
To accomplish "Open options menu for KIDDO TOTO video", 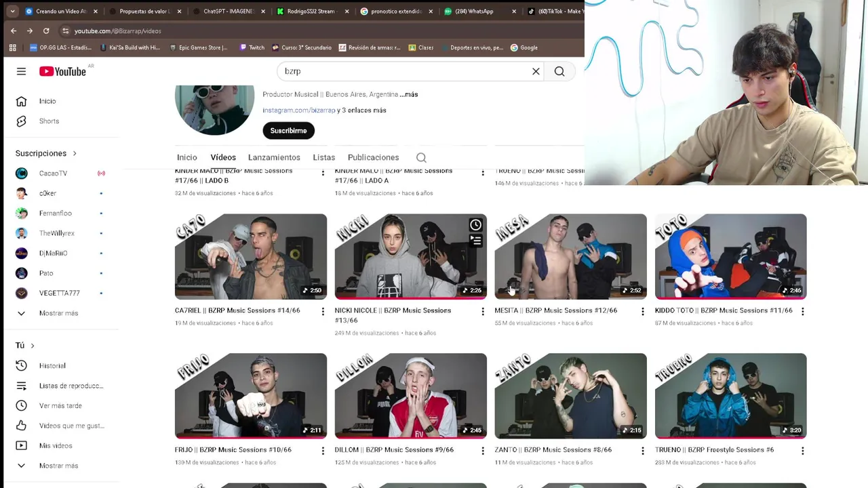I will click(x=803, y=312).
